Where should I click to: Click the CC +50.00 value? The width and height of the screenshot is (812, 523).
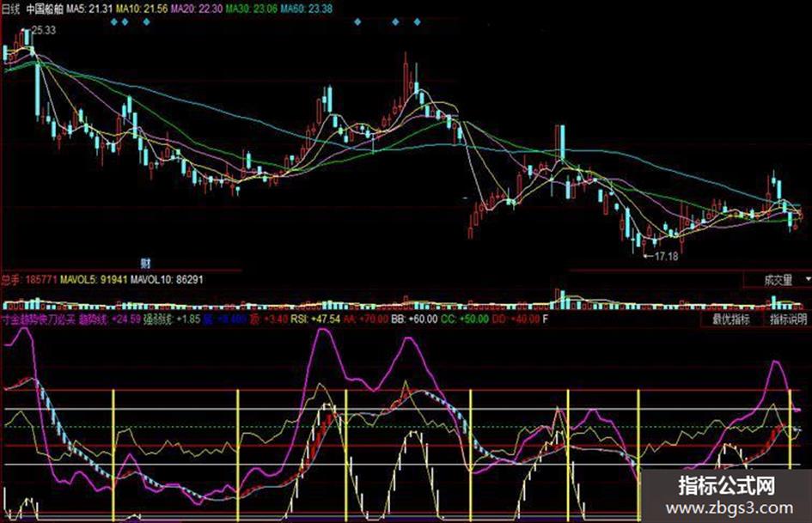tap(465, 319)
